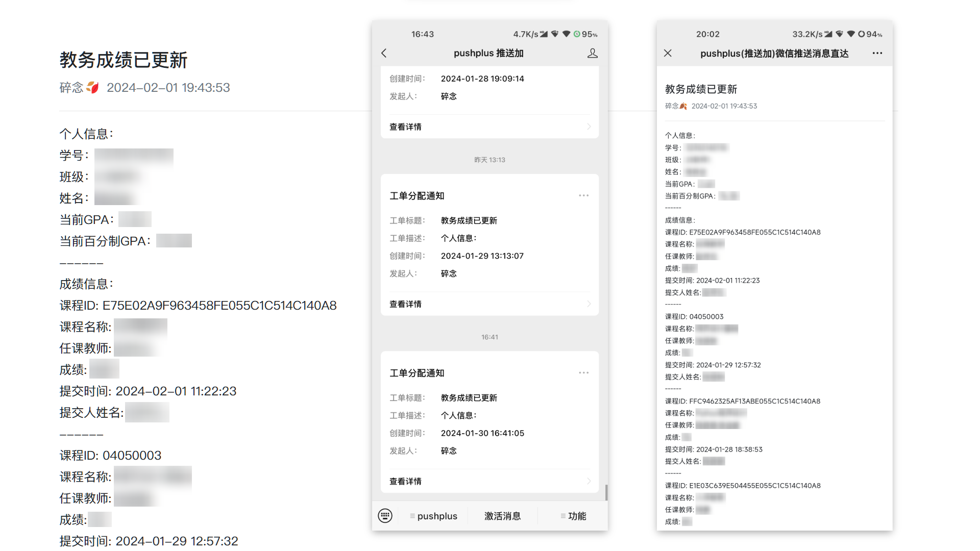Click the 当前百分制GPA: label on left page
The height and width of the screenshot is (551, 980).
105,241
